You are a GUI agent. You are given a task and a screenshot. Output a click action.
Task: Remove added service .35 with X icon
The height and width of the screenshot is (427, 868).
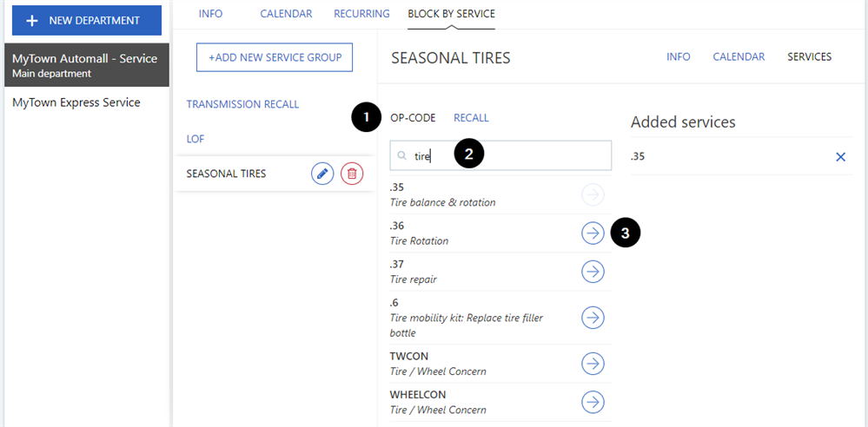[840, 157]
